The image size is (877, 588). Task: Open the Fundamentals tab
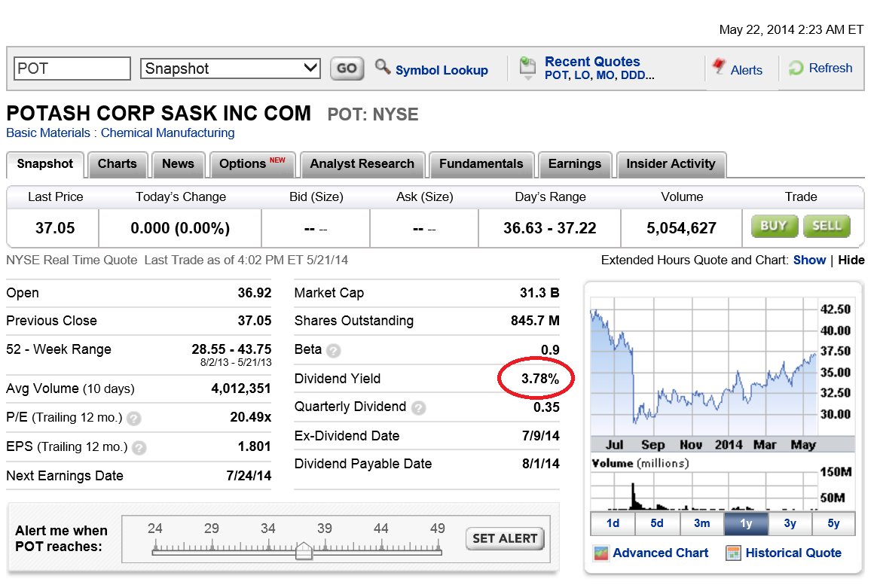(x=481, y=164)
